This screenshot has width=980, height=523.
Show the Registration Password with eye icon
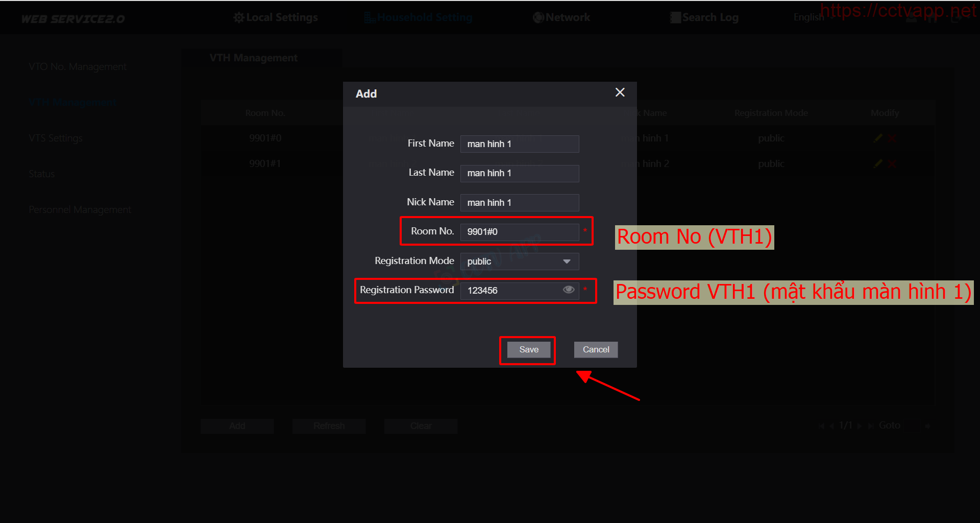pos(568,290)
